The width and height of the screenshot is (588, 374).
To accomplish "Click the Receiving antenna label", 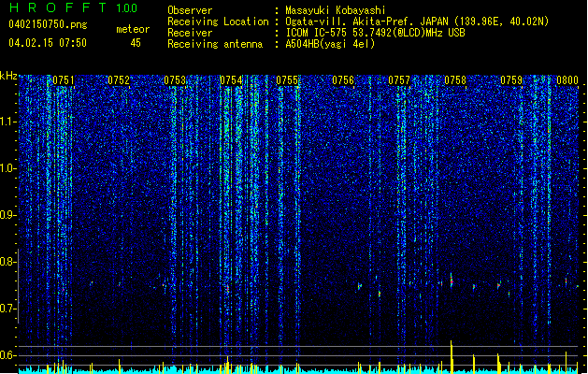I will click(x=215, y=44).
